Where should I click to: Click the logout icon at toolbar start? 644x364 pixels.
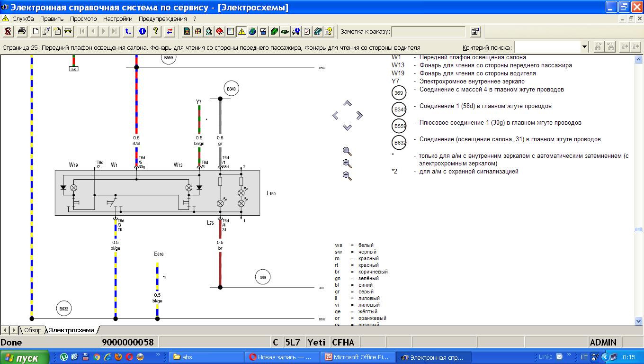(8, 32)
